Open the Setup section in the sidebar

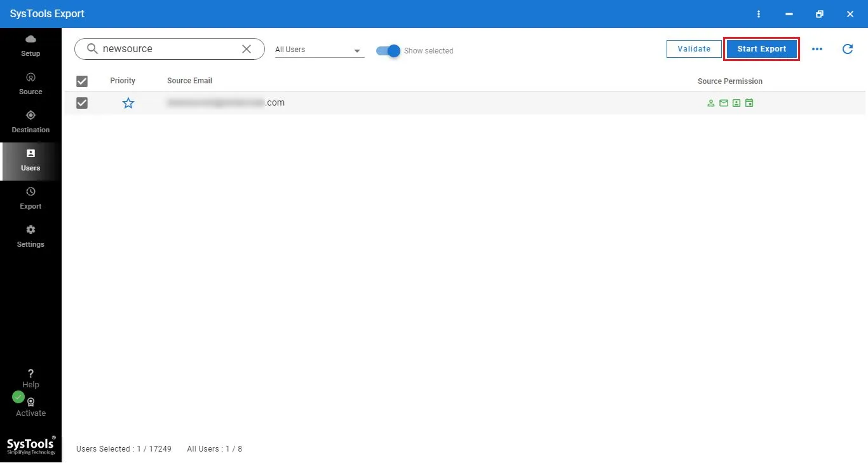click(x=31, y=45)
